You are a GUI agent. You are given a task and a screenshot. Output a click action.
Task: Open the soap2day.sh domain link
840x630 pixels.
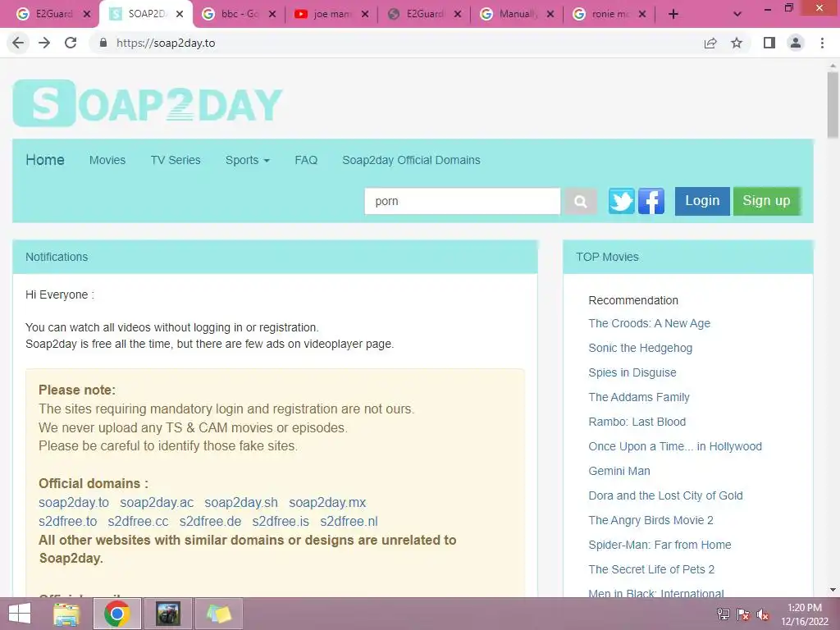[241, 503]
